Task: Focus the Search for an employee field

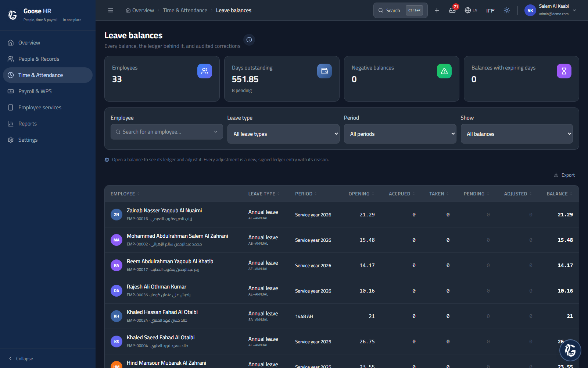Action: pyautogui.click(x=167, y=132)
